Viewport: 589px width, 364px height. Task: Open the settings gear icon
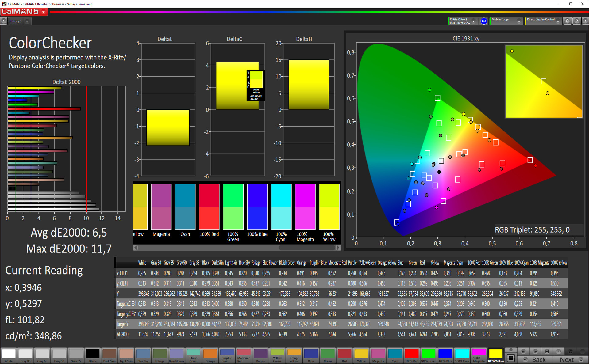click(x=567, y=21)
